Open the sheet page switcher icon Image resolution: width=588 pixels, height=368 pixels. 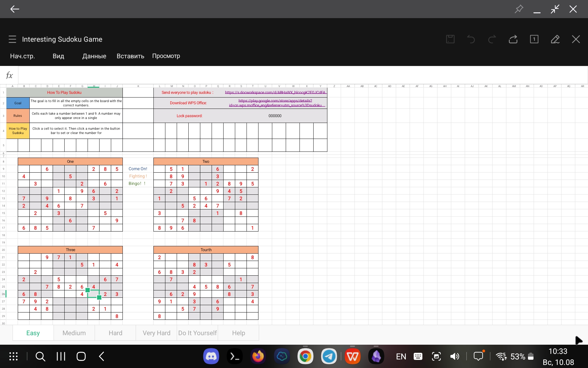coord(534,39)
